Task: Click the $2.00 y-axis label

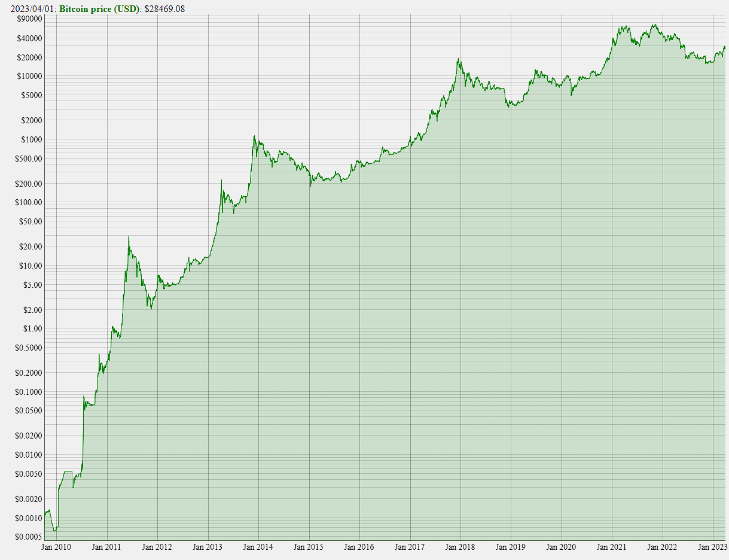Action: click(32, 310)
